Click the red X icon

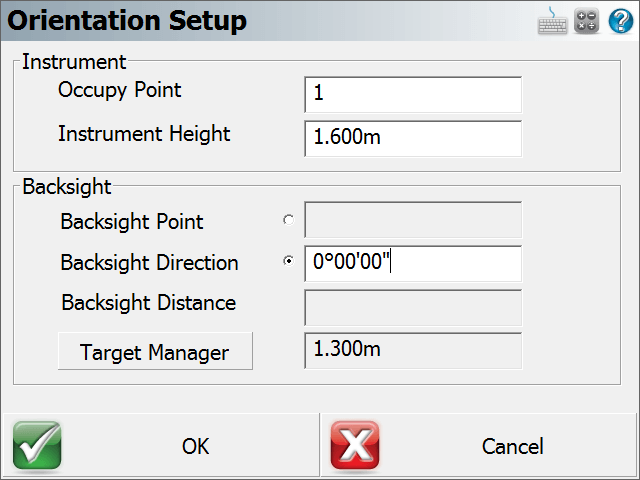(355, 446)
